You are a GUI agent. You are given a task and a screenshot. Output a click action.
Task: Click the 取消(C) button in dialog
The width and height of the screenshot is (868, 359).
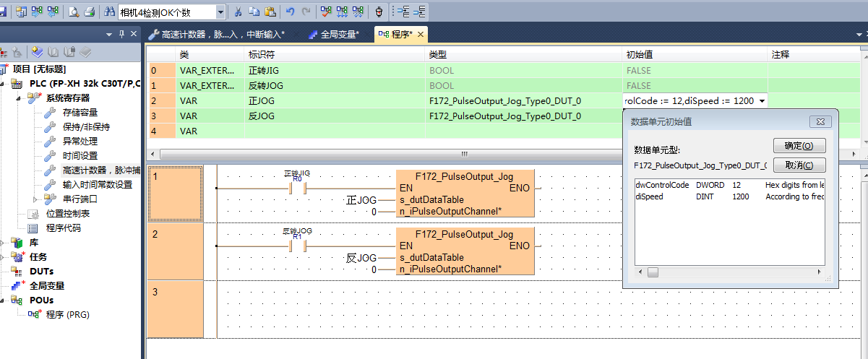point(799,165)
